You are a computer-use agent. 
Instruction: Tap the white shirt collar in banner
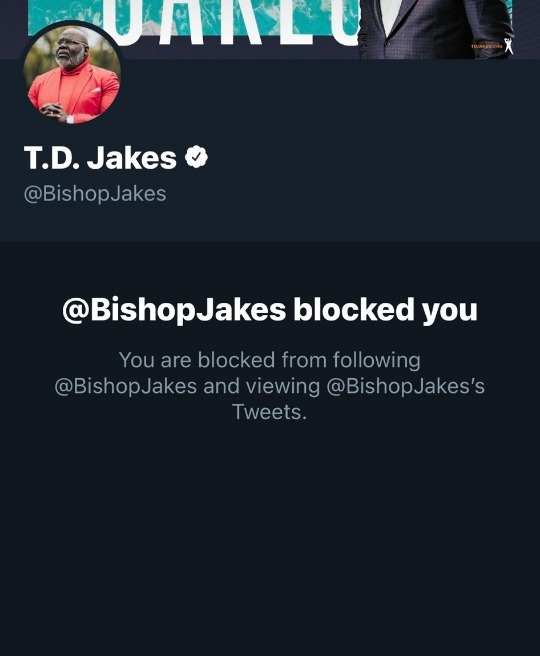tap(391, 15)
